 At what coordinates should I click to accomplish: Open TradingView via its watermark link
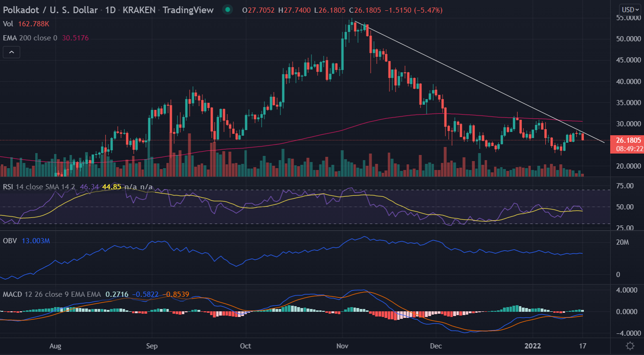tap(188, 9)
